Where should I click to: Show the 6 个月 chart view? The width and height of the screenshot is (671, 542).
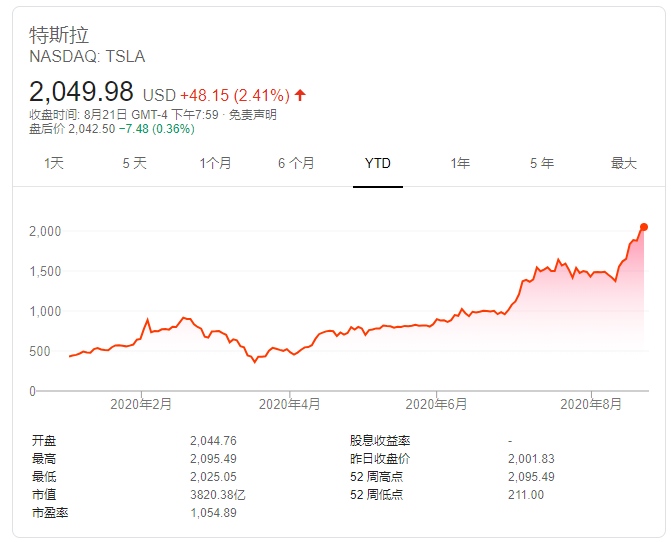click(296, 163)
